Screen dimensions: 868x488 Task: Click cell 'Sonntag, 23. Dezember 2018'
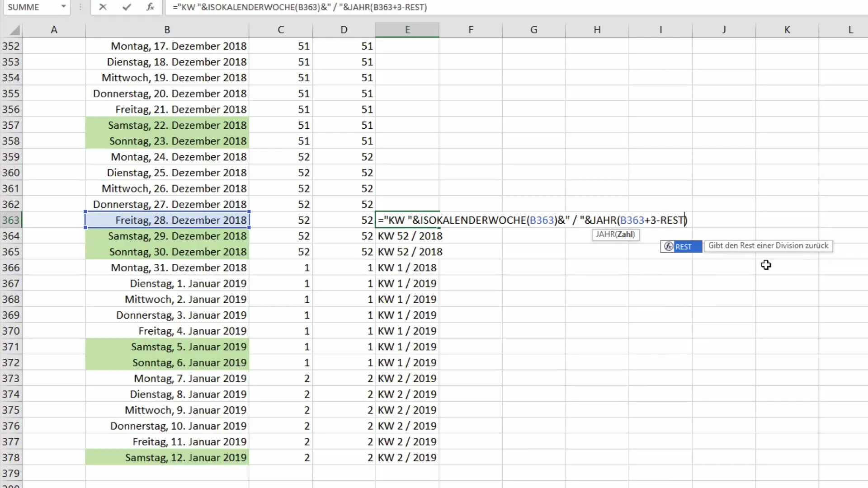(x=167, y=141)
